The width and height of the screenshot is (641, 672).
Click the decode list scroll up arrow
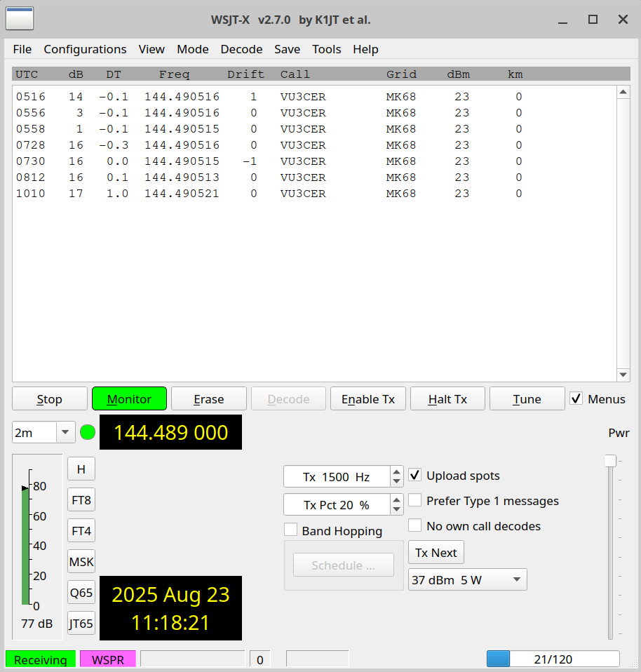pyautogui.click(x=623, y=92)
